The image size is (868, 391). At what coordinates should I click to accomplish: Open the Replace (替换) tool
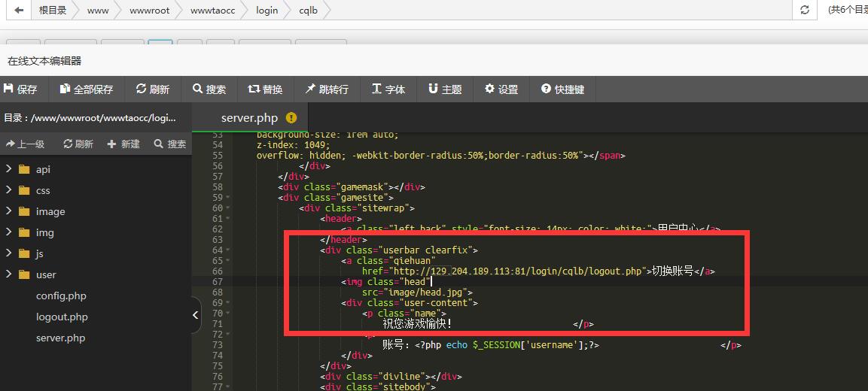pos(265,89)
